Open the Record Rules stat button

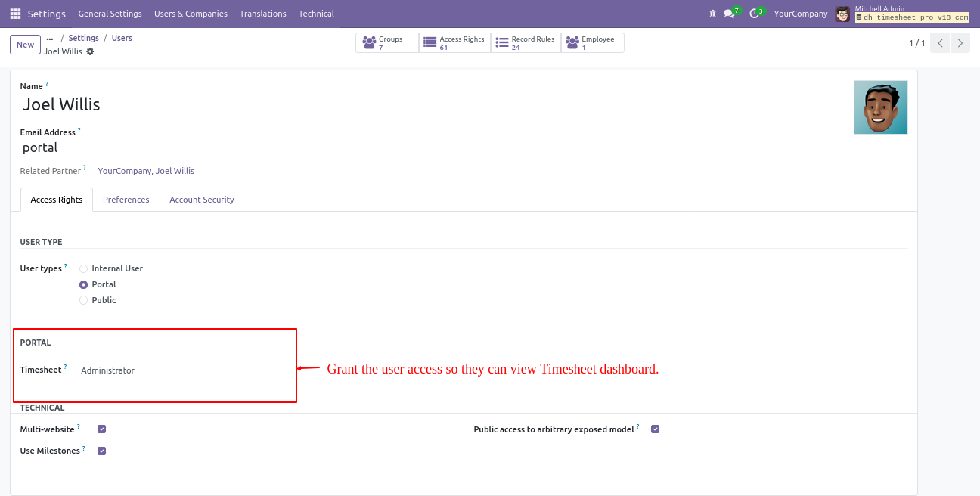click(526, 43)
